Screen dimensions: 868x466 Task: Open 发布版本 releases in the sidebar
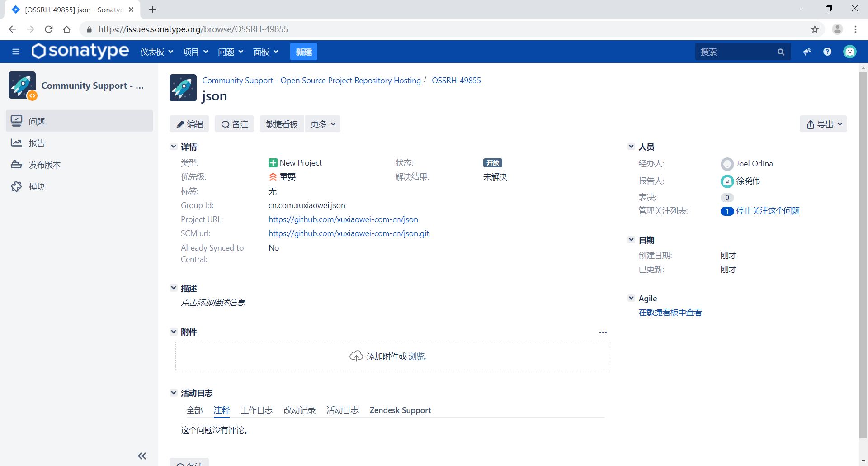click(x=79, y=165)
